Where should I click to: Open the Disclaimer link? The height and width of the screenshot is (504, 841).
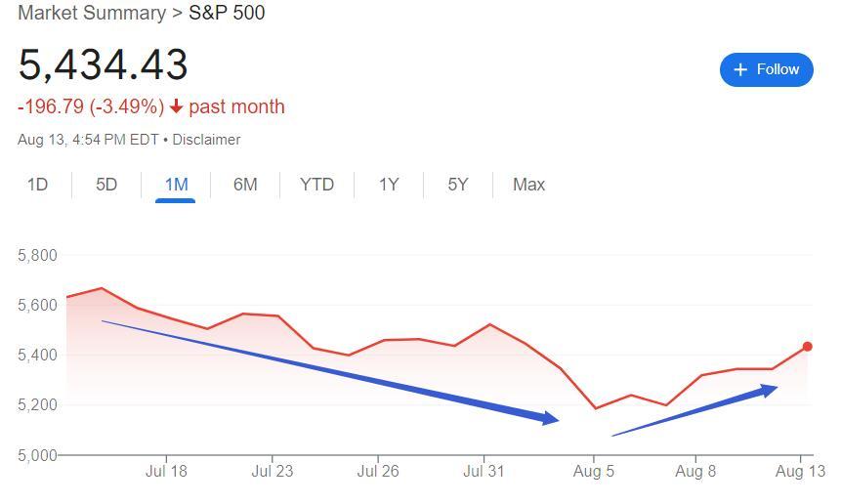[206, 140]
